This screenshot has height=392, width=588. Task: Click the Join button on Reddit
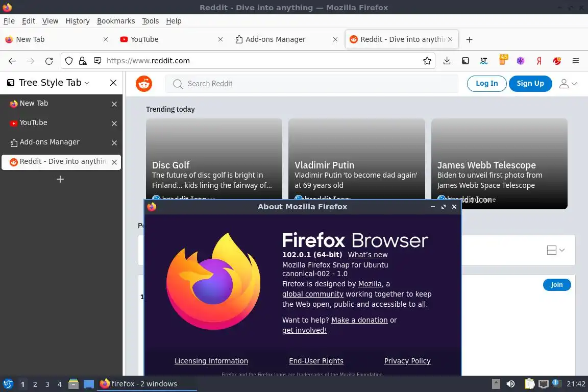(557, 285)
